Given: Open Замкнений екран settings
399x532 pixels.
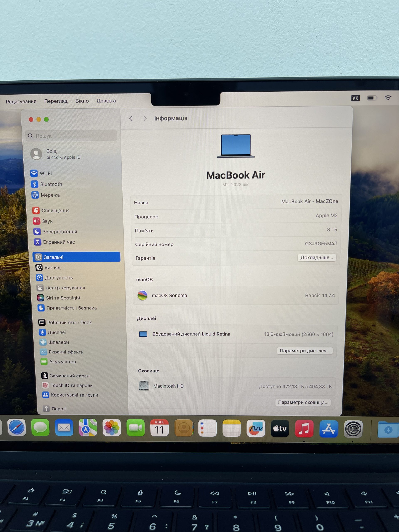Looking at the screenshot, I should click(65, 376).
